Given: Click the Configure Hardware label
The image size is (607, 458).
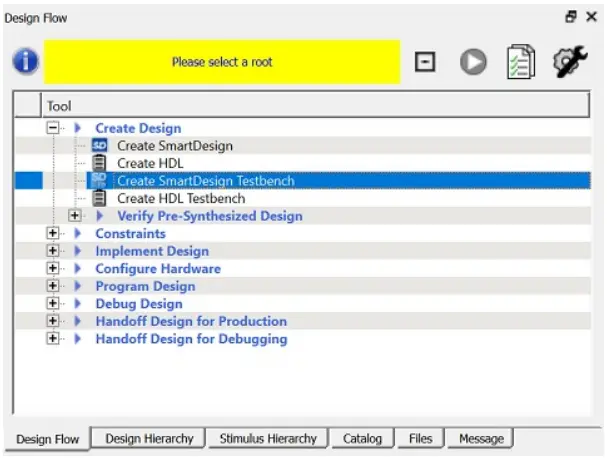Looking at the screenshot, I should 158,269.
